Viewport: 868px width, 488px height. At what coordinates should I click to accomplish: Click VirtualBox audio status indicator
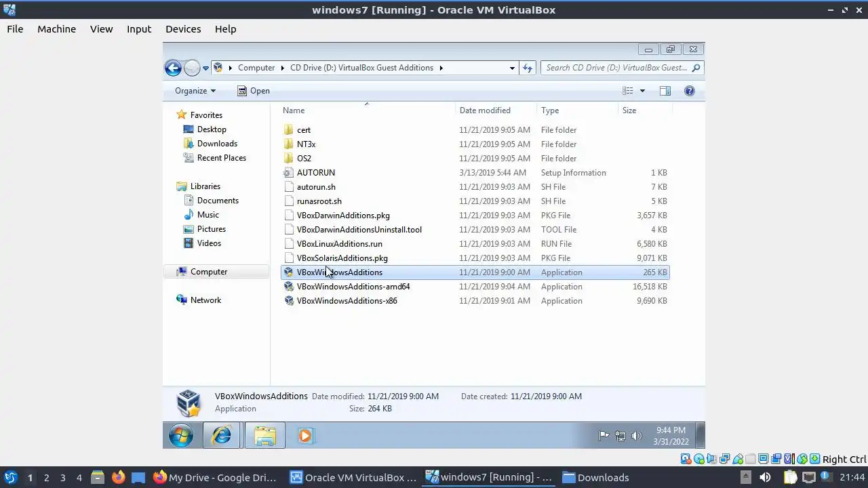(x=711, y=459)
